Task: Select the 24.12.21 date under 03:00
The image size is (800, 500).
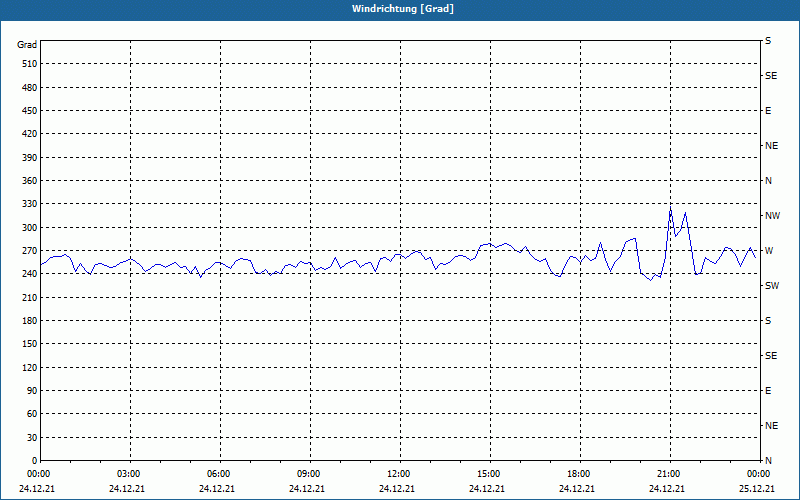Action: (127, 489)
